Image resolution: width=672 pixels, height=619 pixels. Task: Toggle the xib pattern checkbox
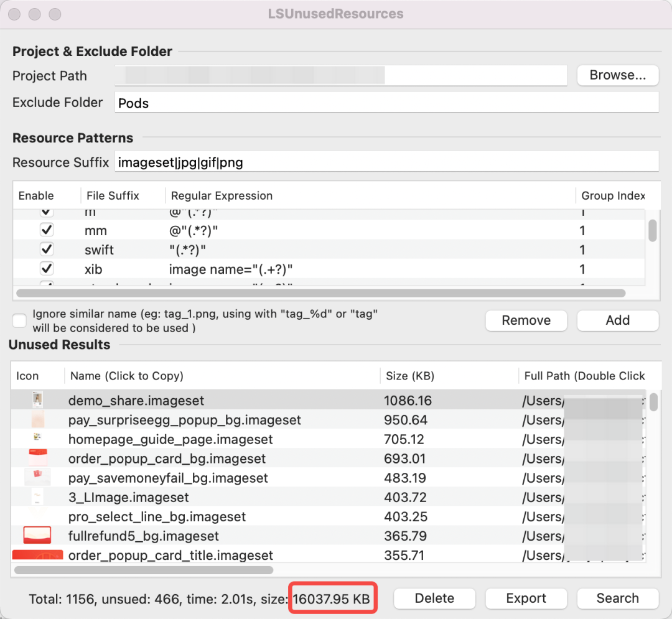(x=47, y=269)
